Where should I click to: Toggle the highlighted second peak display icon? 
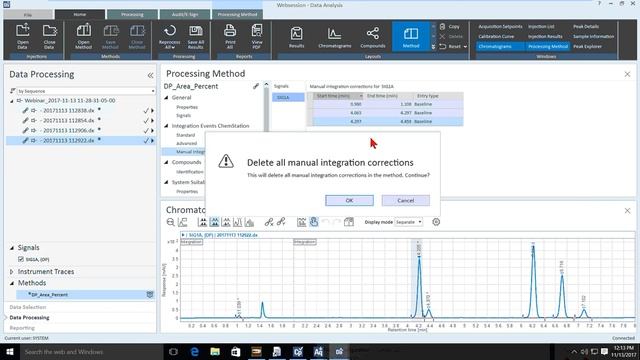[214, 222]
